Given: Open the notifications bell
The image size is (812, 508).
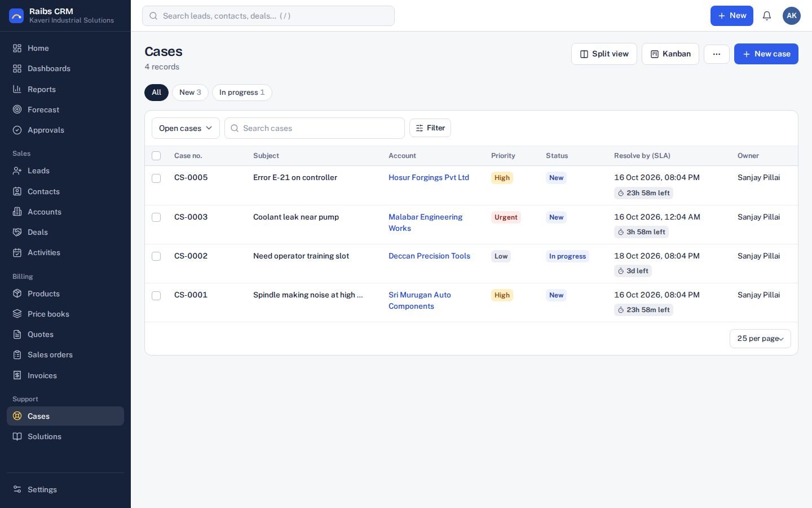Looking at the screenshot, I should [767, 16].
